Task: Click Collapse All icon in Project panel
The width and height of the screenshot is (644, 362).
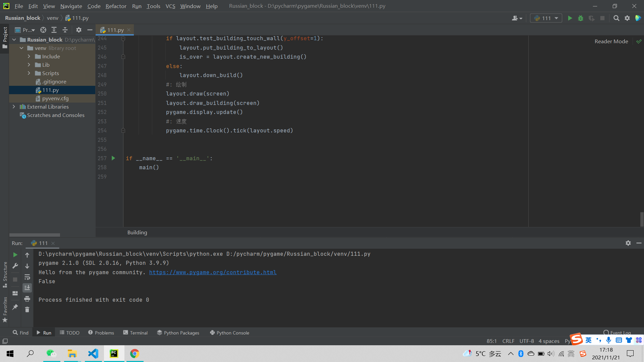Action: 65,30
